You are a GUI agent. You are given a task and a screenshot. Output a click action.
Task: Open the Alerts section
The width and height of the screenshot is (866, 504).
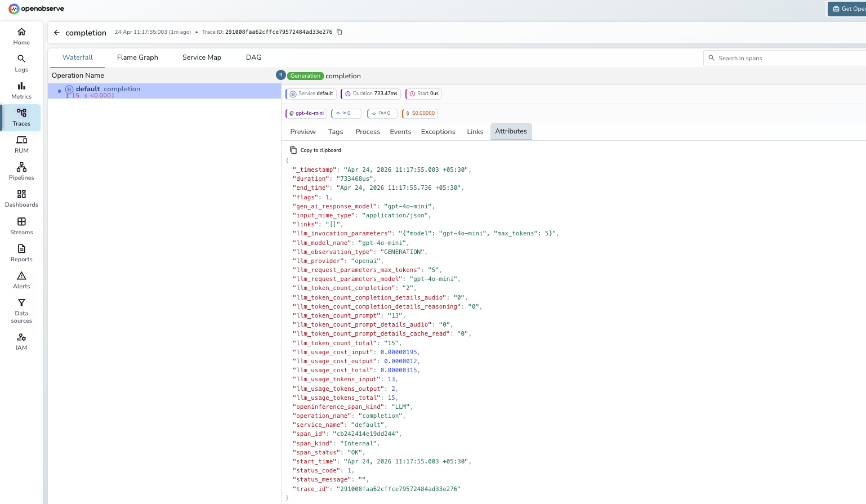[x=21, y=280]
